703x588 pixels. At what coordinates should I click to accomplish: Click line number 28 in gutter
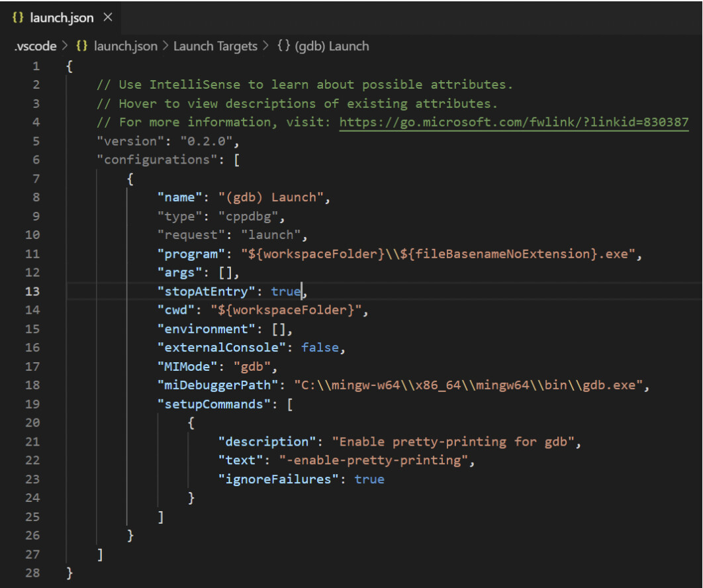[32, 573]
